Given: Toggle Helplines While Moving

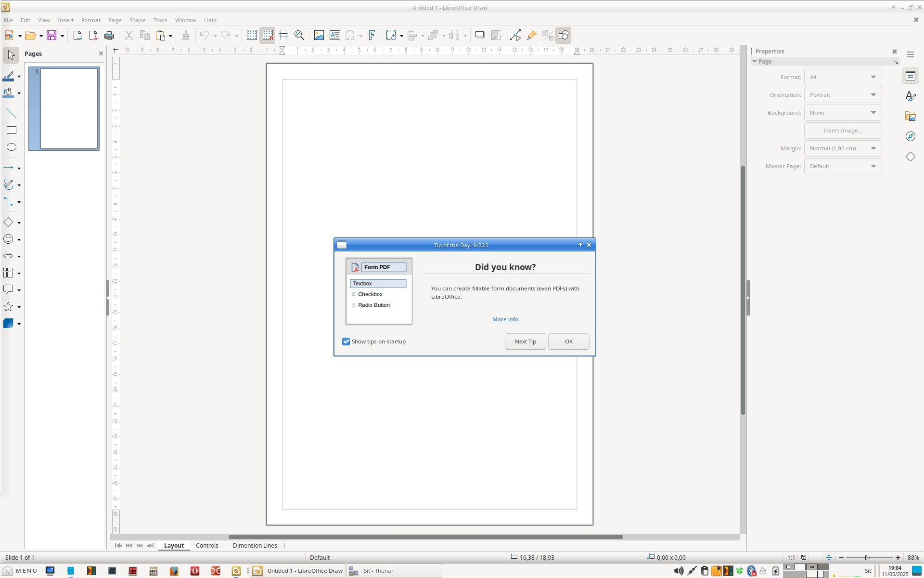Looking at the screenshot, I should coord(283,35).
